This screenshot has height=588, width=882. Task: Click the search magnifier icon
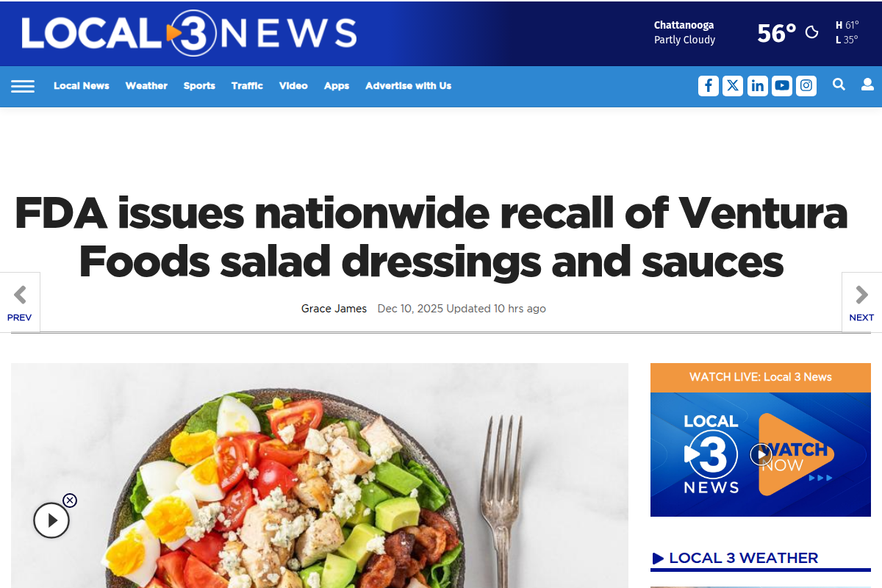click(x=839, y=85)
